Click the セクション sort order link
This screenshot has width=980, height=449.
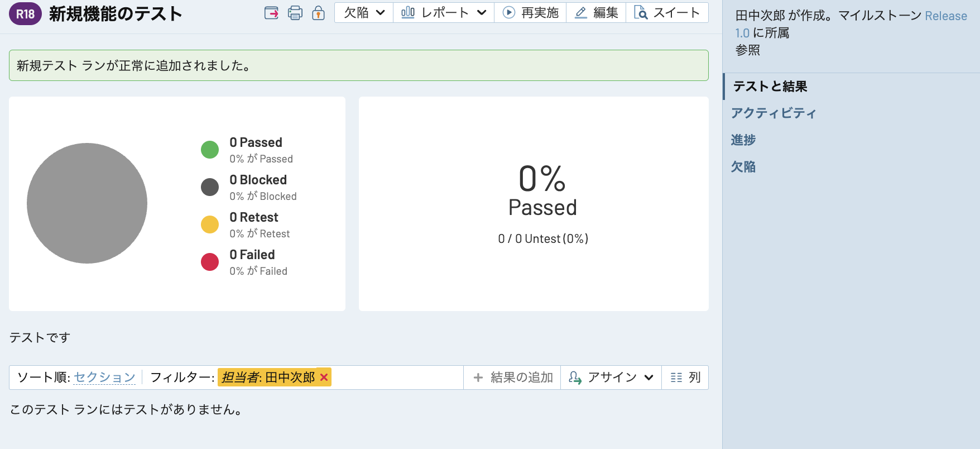(x=104, y=378)
